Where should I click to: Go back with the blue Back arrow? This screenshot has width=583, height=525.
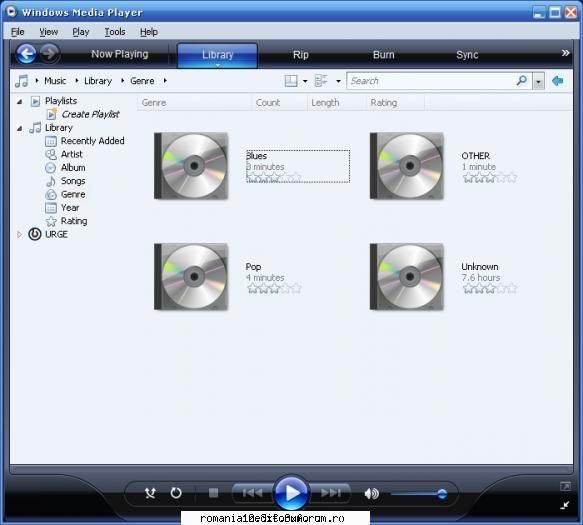(26, 54)
